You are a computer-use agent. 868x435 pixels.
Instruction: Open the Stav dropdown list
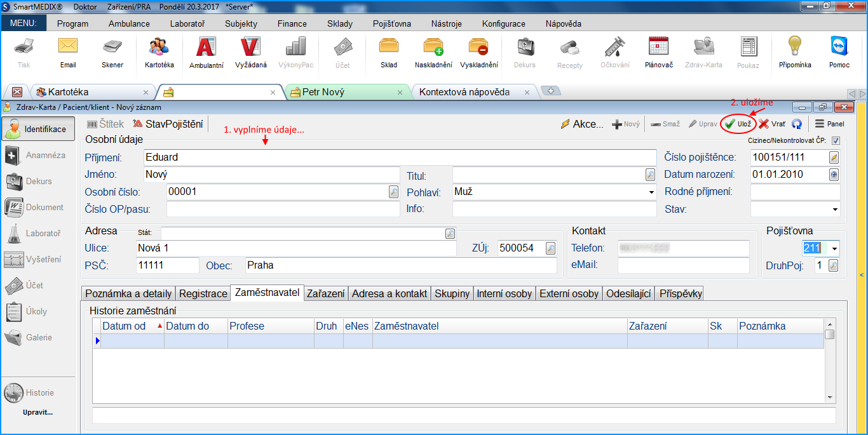(834, 209)
